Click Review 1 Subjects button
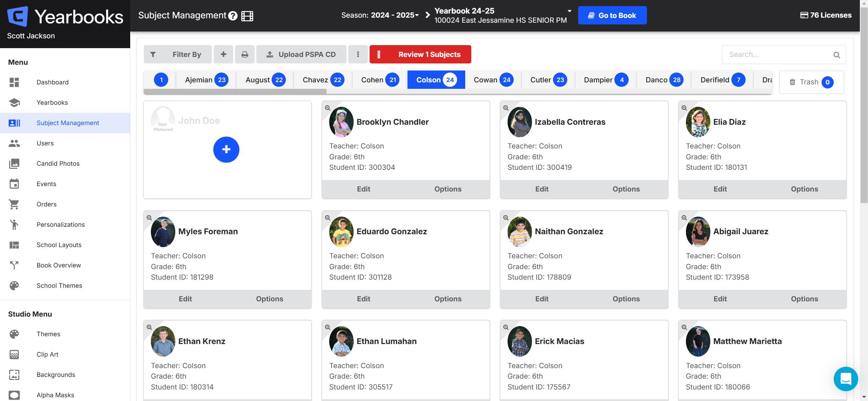This screenshot has width=868, height=401. (420, 54)
